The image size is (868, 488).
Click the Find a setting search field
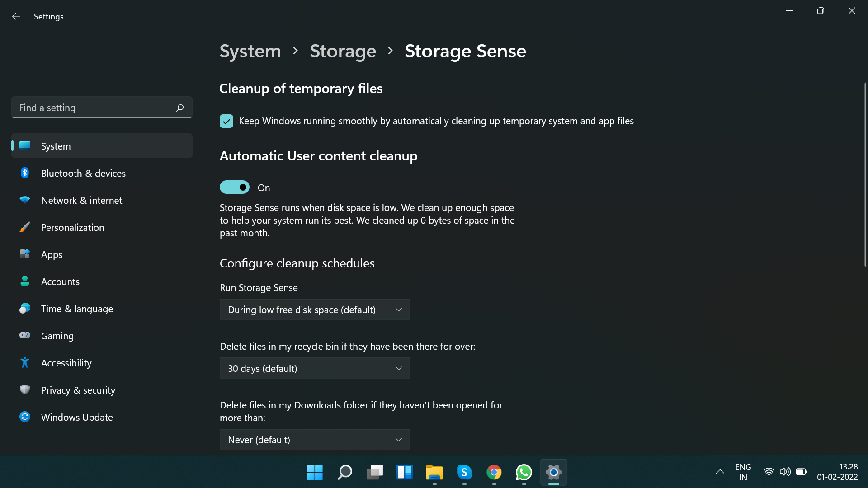[x=95, y=108]
